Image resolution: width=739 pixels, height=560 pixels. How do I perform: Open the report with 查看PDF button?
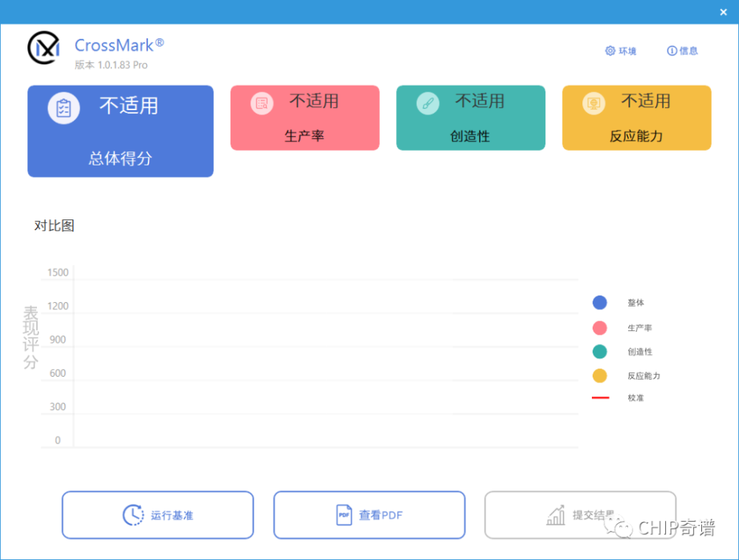coord(369,515)
